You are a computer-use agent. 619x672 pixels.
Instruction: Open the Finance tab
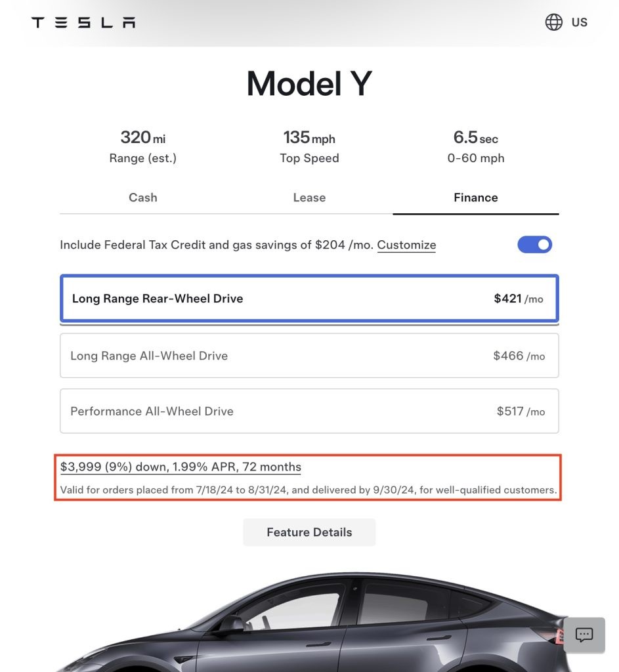[x=475, y=198]
